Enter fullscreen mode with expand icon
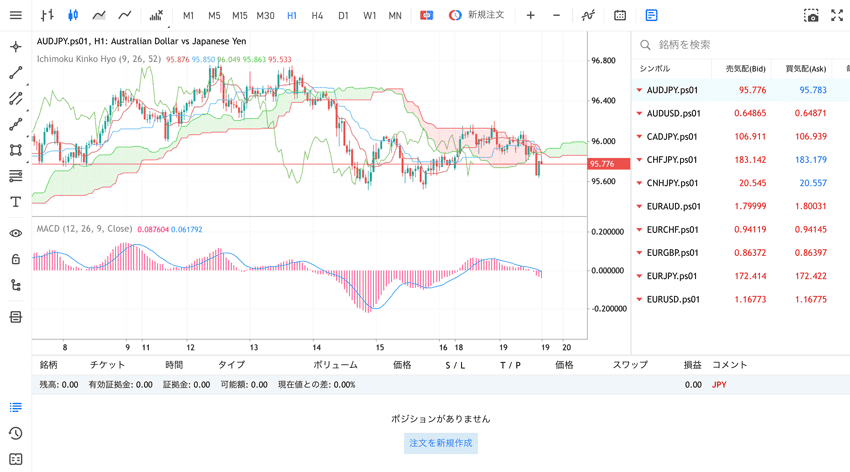 (x=837, y=15)
